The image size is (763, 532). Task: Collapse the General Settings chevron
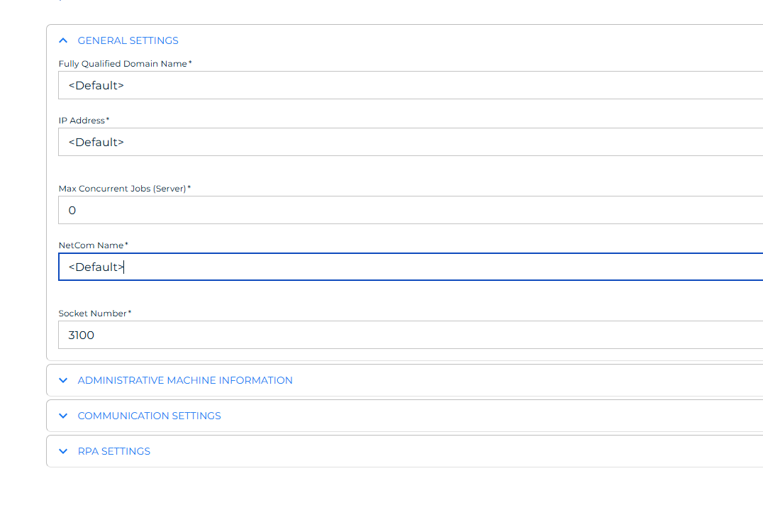click(63, 41)
